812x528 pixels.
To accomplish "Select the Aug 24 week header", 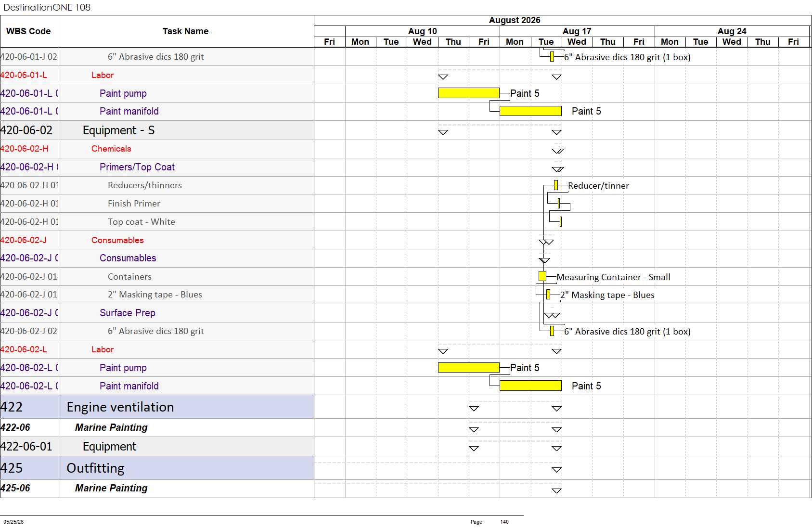I will coord(732,31).
